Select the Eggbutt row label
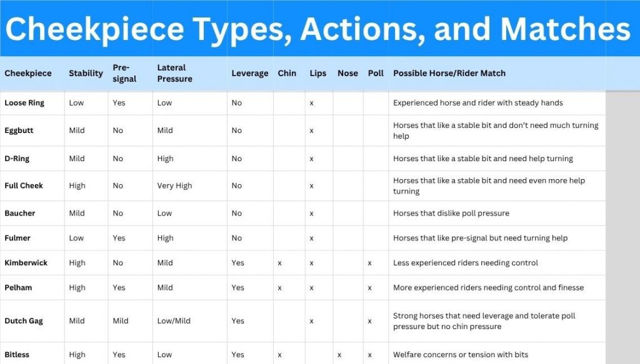The image size is (640, 364). [19, 130]
